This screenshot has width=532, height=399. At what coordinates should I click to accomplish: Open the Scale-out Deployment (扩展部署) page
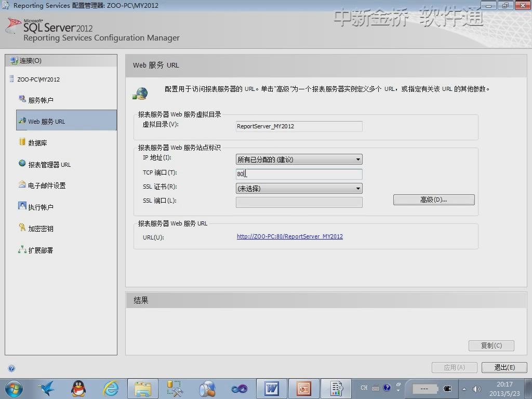41,250
